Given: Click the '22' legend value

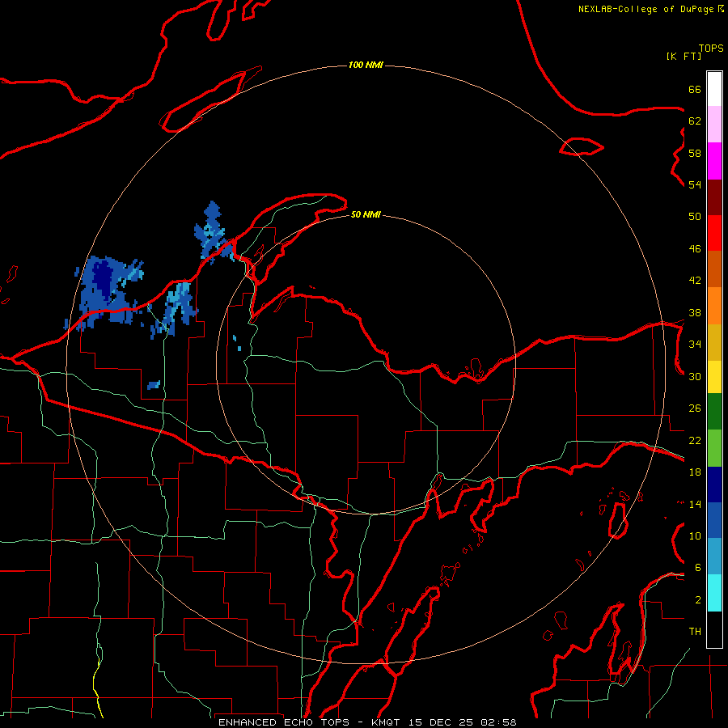Looking at the screenshot, I should 695,440.
